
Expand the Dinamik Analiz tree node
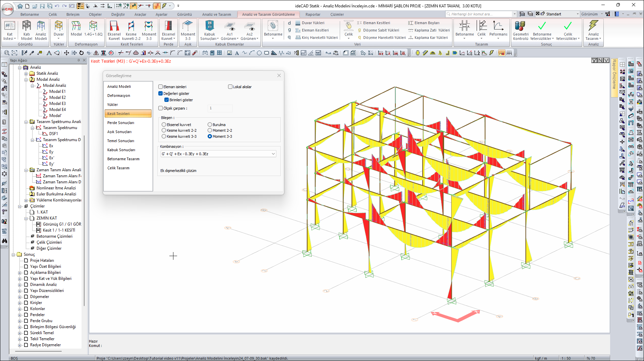[20, 285]
